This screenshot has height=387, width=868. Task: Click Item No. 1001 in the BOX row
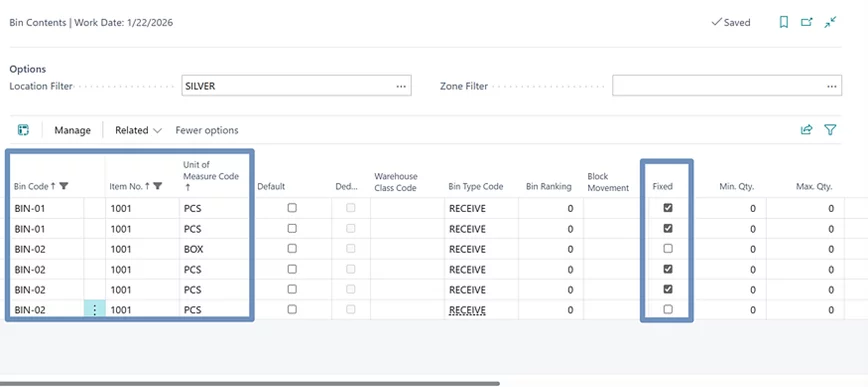pos(142,249)
